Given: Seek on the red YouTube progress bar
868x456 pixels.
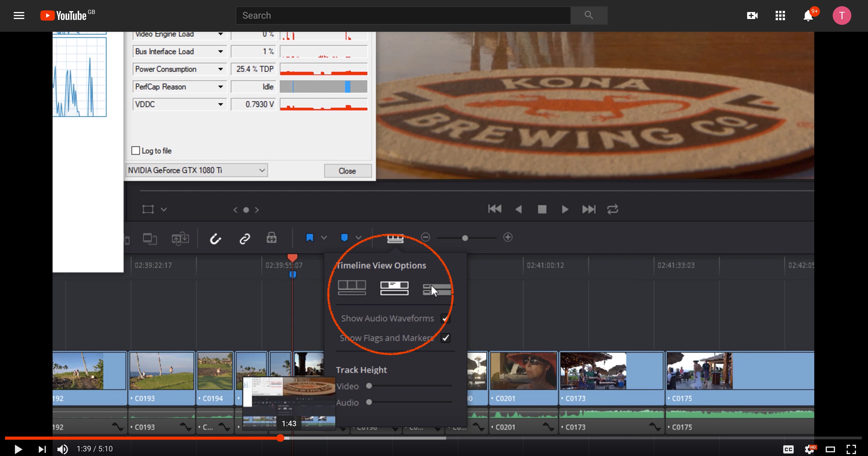Looking at the screenshot, I should (x=433, y=438).
